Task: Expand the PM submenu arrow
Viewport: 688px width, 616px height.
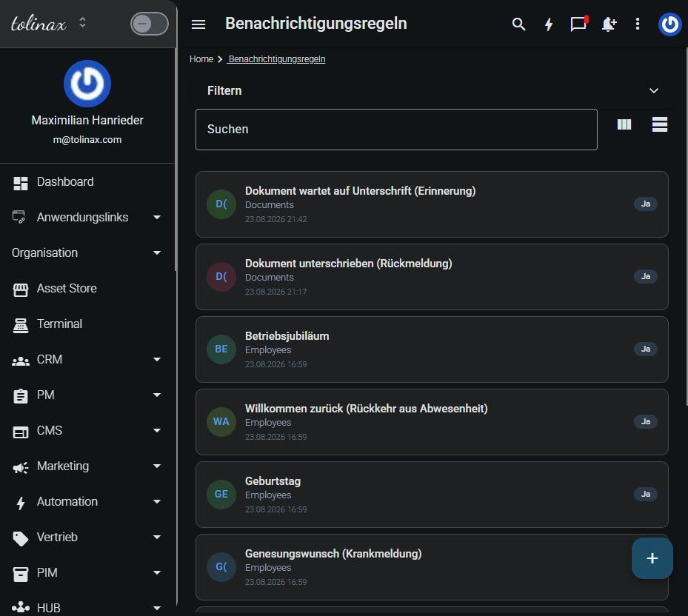Action: tap(157, 395)
